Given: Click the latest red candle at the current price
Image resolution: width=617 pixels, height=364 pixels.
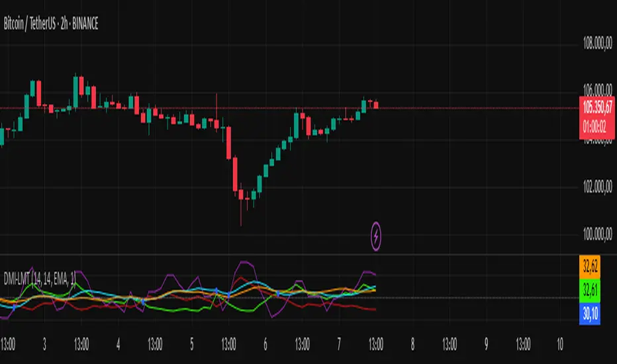Looking at the screenshot, I should pyautogui.click(x=376, y=105).
